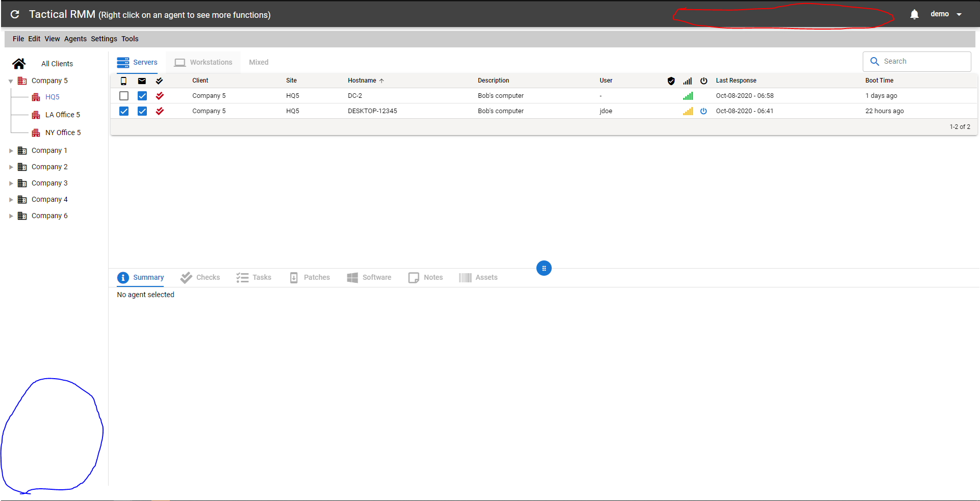Click the Company 4 building icon
This screenshot has height=501, width=980.
[22, 199]
